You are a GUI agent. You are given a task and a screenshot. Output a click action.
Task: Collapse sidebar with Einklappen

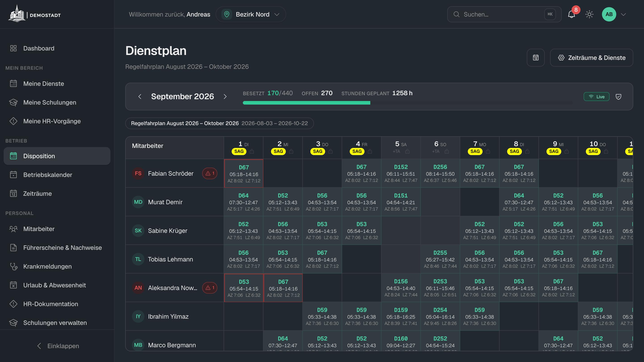click(x=58, y=346)
